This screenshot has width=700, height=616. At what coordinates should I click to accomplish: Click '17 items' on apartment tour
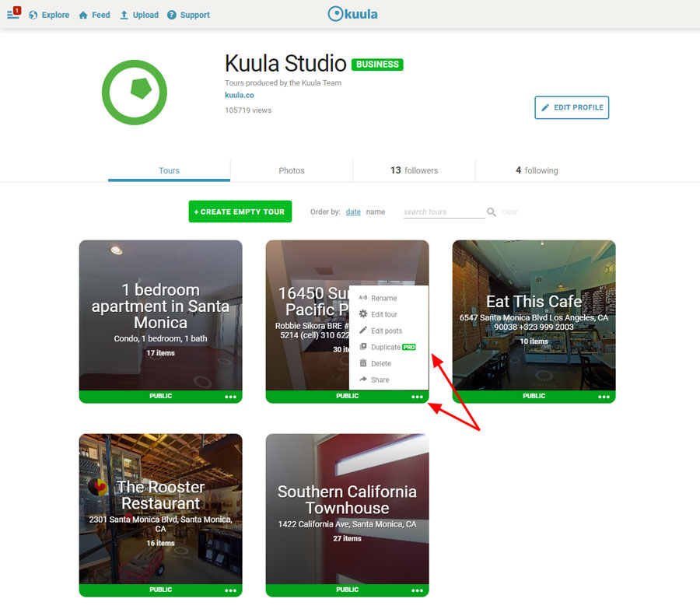161,353
